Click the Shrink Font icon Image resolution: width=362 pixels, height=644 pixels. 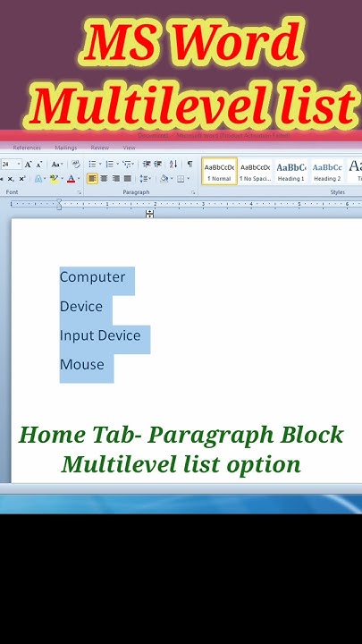click(39, 165)
